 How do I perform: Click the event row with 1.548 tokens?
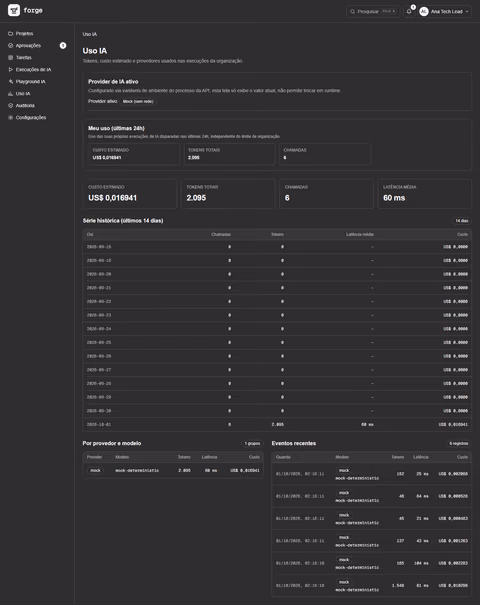(372, 586)
